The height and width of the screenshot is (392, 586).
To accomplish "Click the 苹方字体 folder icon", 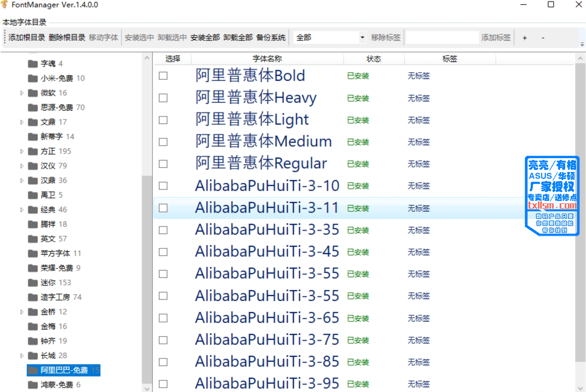I will [33, 253].
